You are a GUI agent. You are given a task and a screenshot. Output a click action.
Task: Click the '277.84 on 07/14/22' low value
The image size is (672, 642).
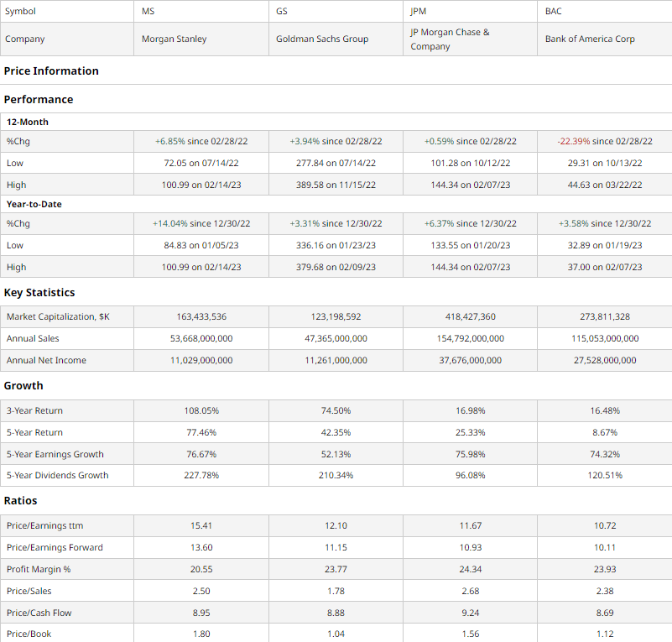(336, 164)
